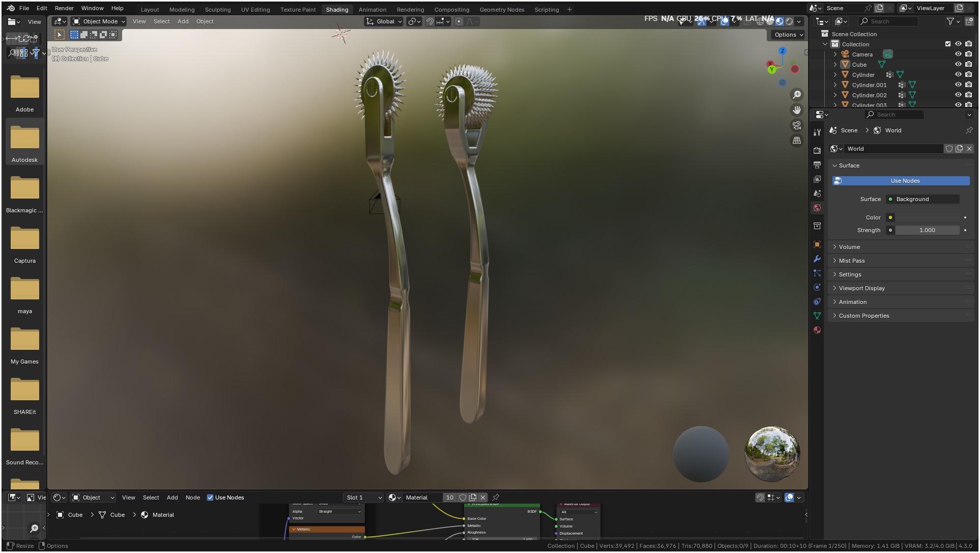Open the Render menu
Image resolution: width=980 pixels, height=553 pixels.
64,8
